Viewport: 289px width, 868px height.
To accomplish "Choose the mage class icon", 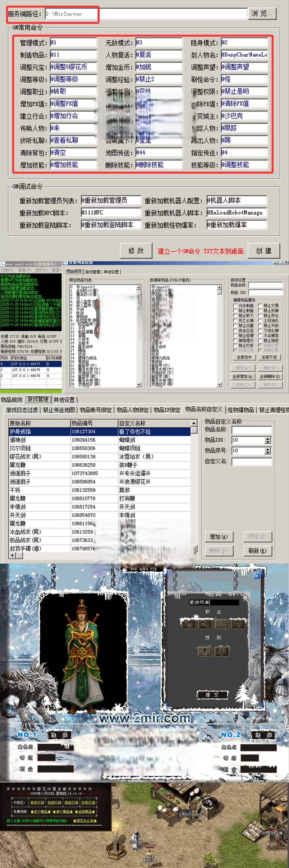I will point(205,624).
